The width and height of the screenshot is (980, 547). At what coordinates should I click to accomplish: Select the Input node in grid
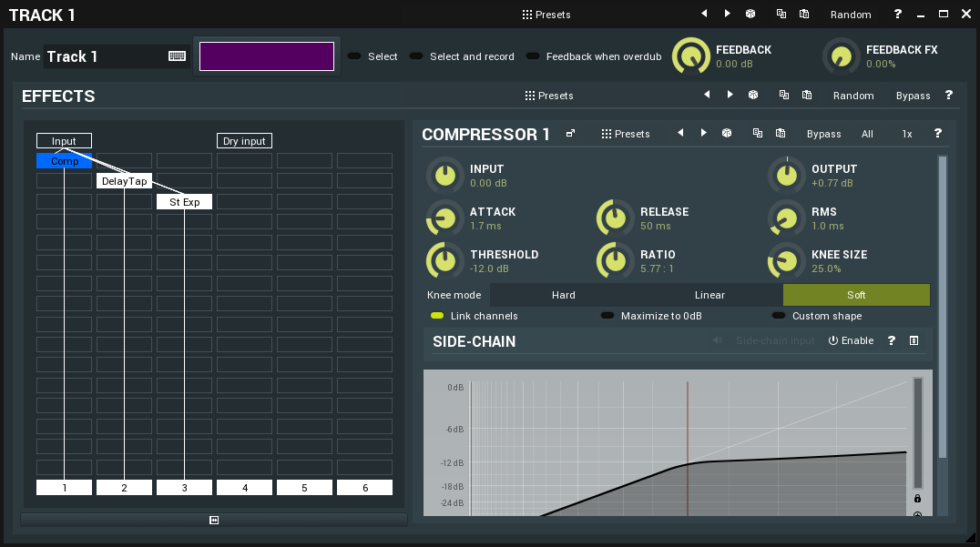pos(64,141)
